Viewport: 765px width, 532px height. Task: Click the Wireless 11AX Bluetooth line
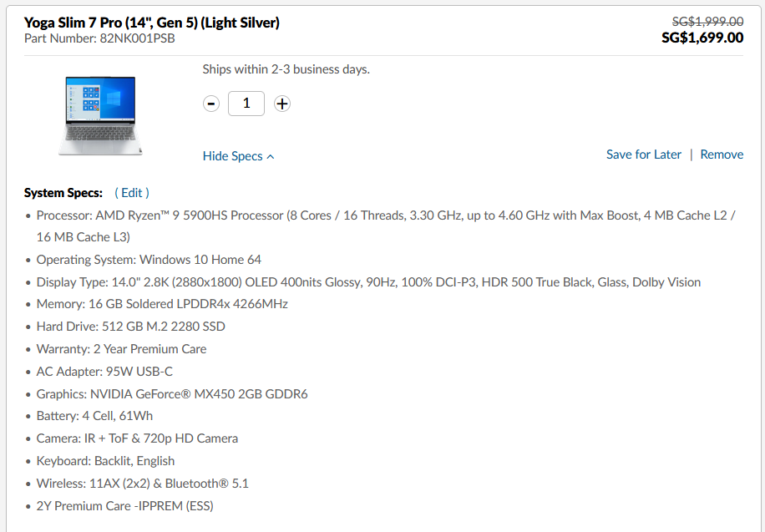pyautogui.click(x=143, y=484)
